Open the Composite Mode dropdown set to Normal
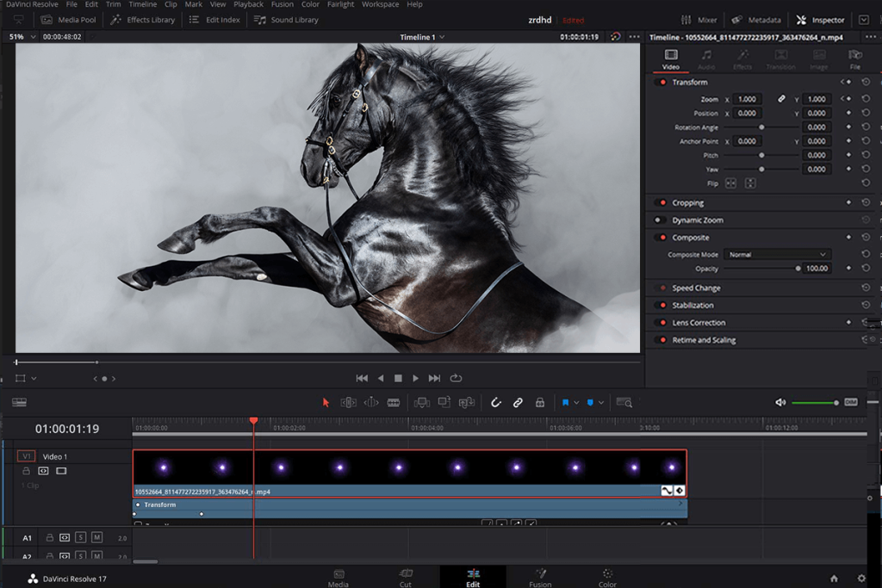This screenshot has width=882, height=588. pyautogui.click(x=776, y=254)
